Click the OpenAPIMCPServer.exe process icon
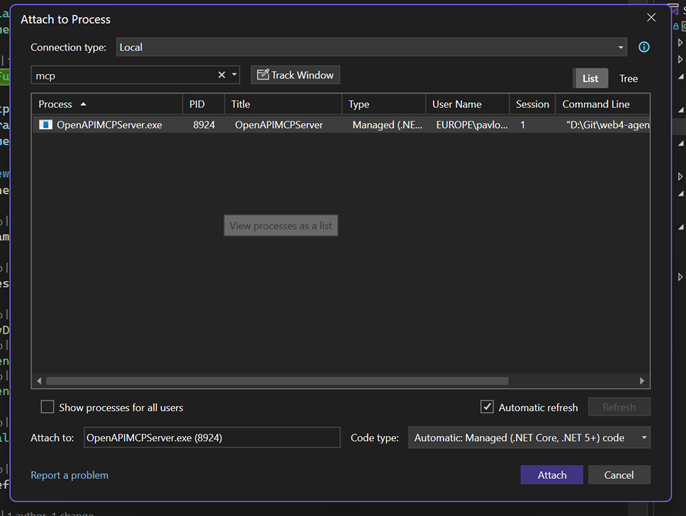 pyautogui.click(x=46, y=125)
